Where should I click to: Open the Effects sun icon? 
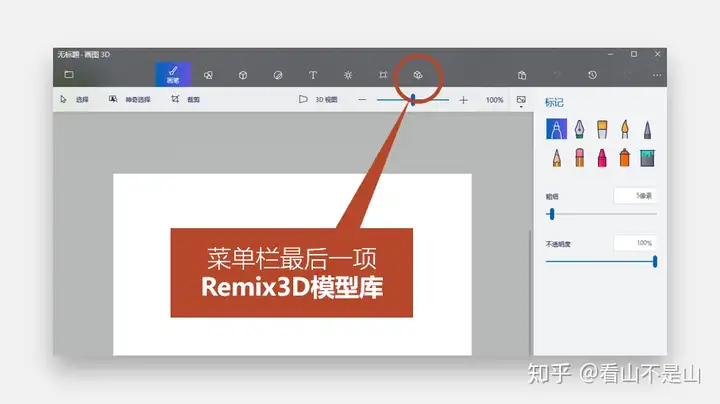pos(348,75)
